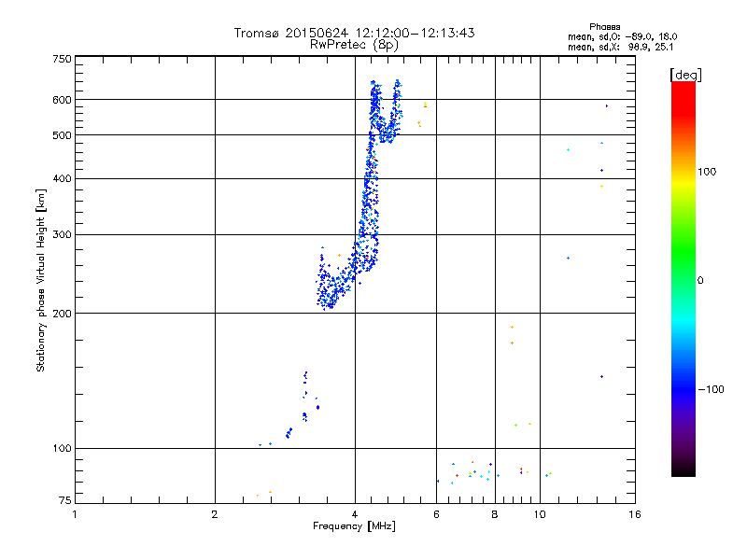Click the y-axis tick label '400'
This screenshot has width=747, height=560.
[62, 179]
